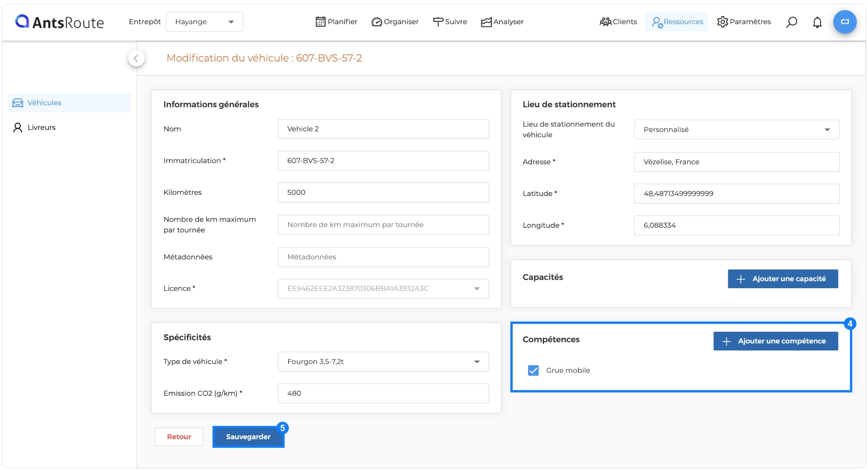The height and width of the screenshot is (471, 868).
Task: Click the Retour button
Action: click(x=179, y=437)
